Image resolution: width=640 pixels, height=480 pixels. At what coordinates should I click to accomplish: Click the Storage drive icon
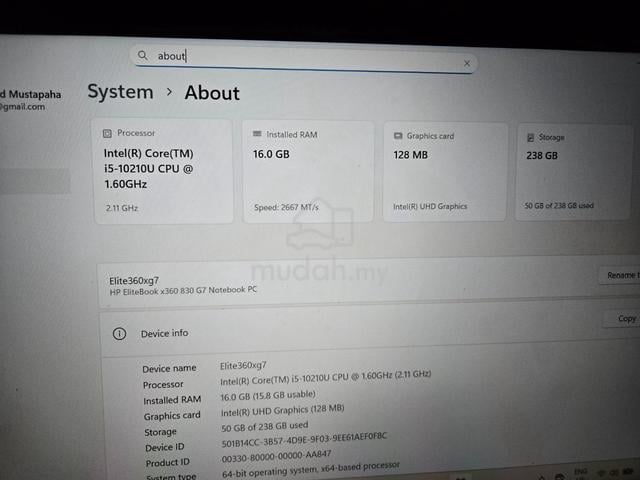[530, 137]
